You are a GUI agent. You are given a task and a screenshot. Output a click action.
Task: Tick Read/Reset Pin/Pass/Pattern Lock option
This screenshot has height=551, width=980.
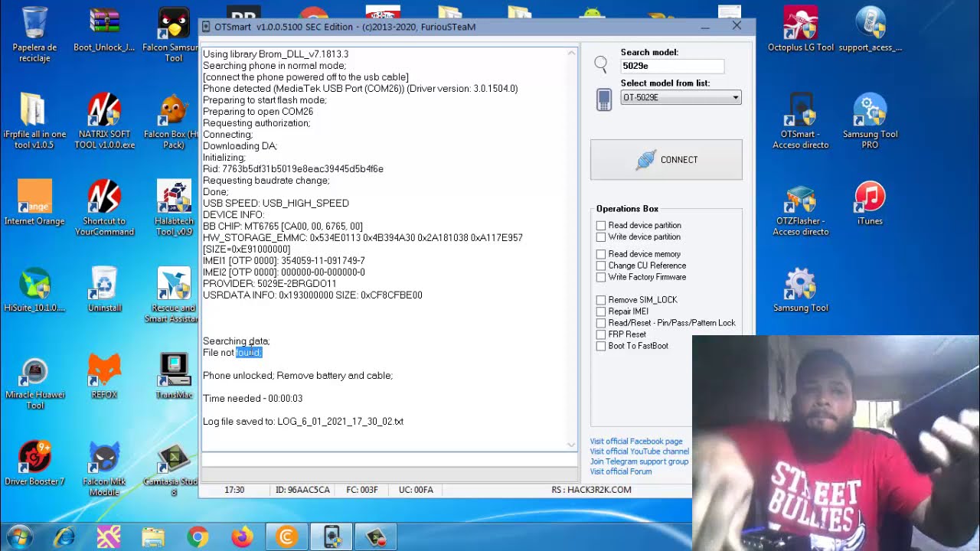(601, 323)
